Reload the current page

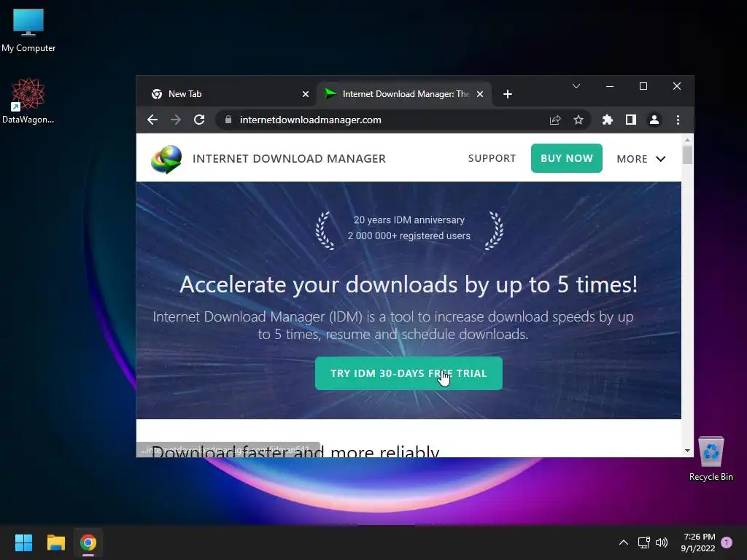199,120
